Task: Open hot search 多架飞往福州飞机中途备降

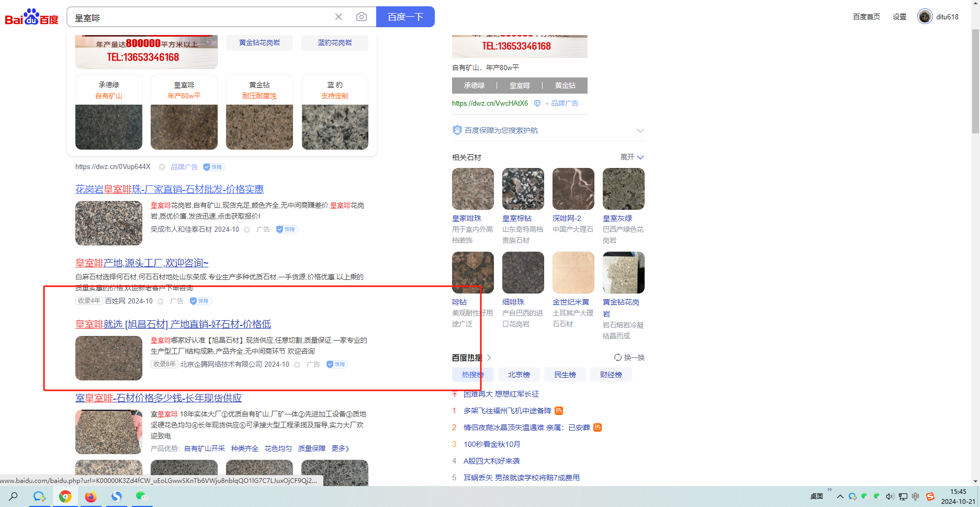Action: pyautogui.click(x=508, y=411)
